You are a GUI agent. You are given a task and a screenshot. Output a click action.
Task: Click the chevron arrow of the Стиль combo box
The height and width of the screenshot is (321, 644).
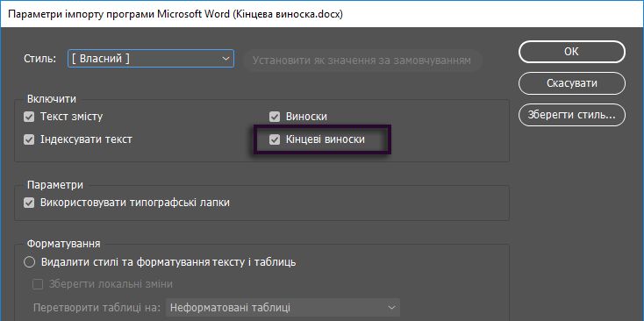225,59
